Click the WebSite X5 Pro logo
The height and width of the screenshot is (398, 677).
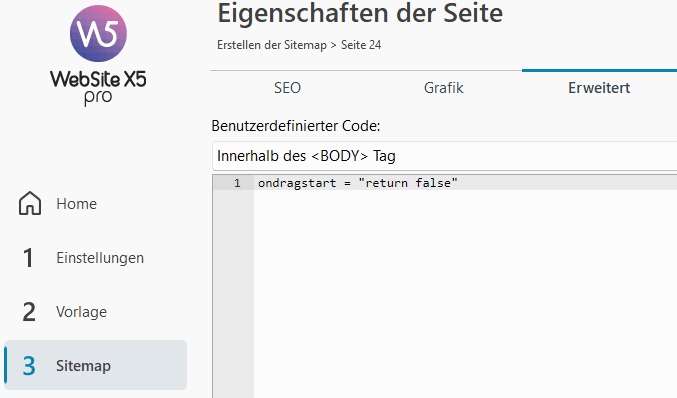pos(98,55)
